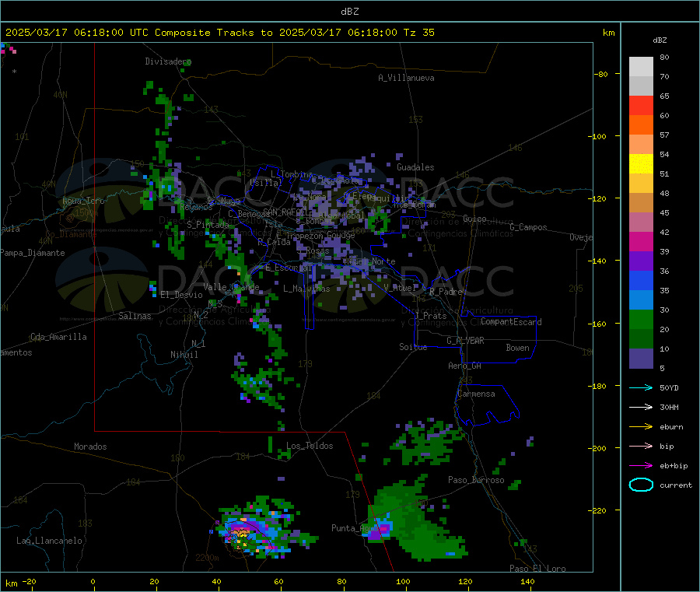The height and width of the screenshot is (592, 700).
Task: Click the Los_Toldos place label
Action: click(x=310, y=446)
